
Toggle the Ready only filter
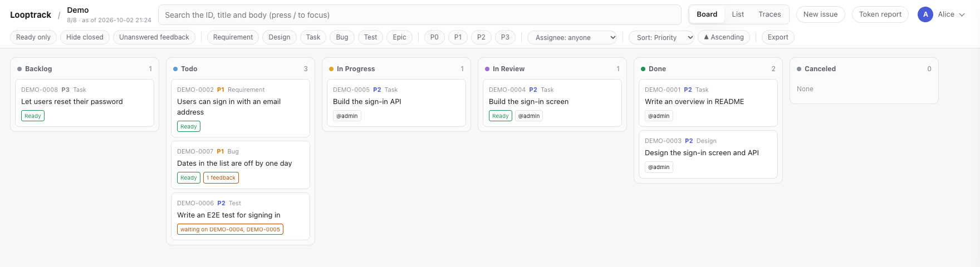33,37
